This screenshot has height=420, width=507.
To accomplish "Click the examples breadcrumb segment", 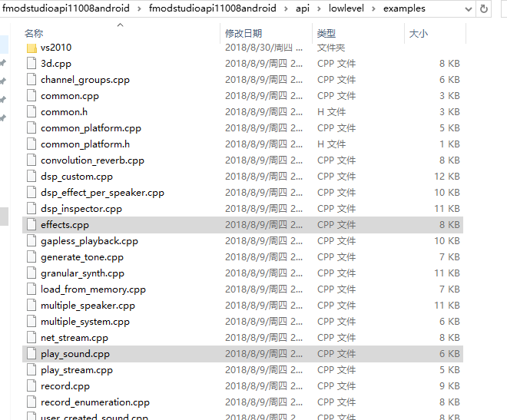I will point(404,8).
